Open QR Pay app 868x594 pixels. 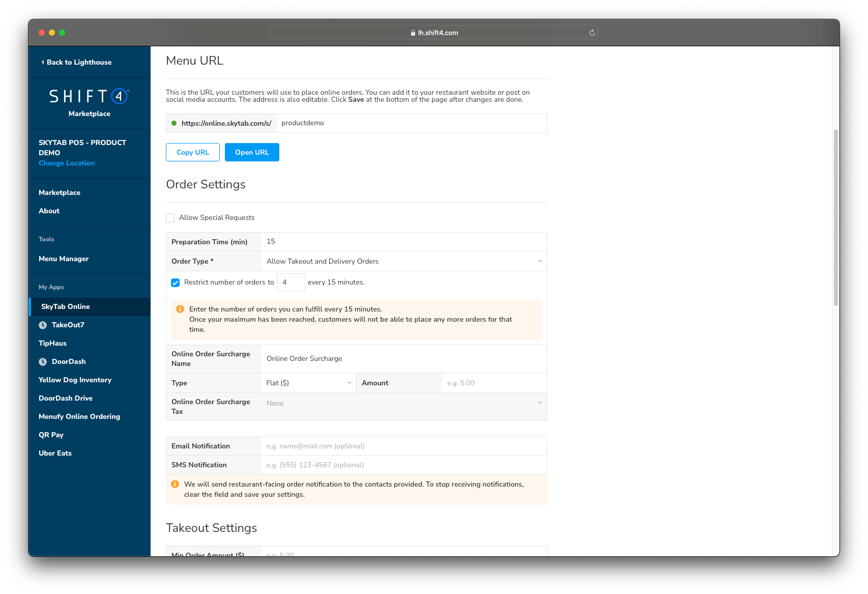pos(51,435)
